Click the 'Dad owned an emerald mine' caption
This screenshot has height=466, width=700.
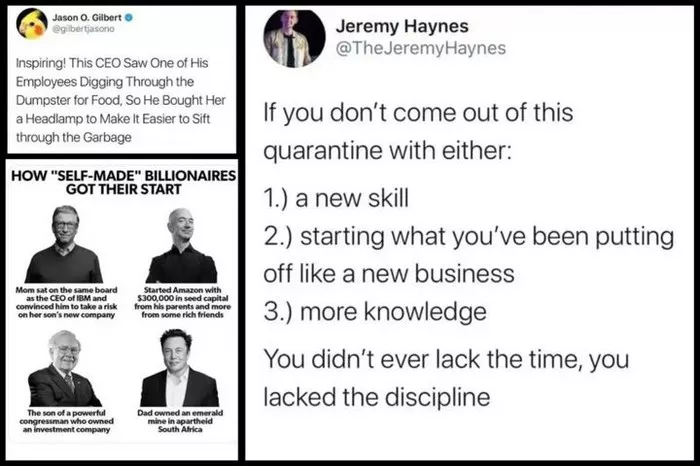click(180, 421)
